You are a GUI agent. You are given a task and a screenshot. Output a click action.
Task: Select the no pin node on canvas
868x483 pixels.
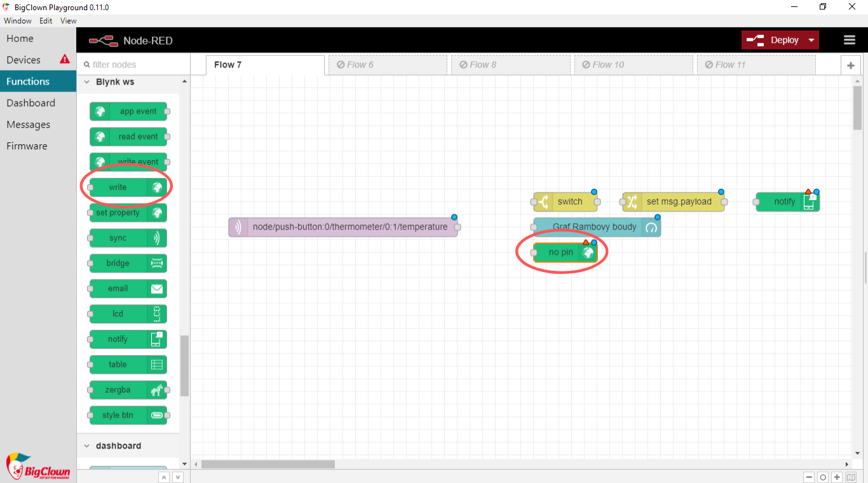coord(566,252)
